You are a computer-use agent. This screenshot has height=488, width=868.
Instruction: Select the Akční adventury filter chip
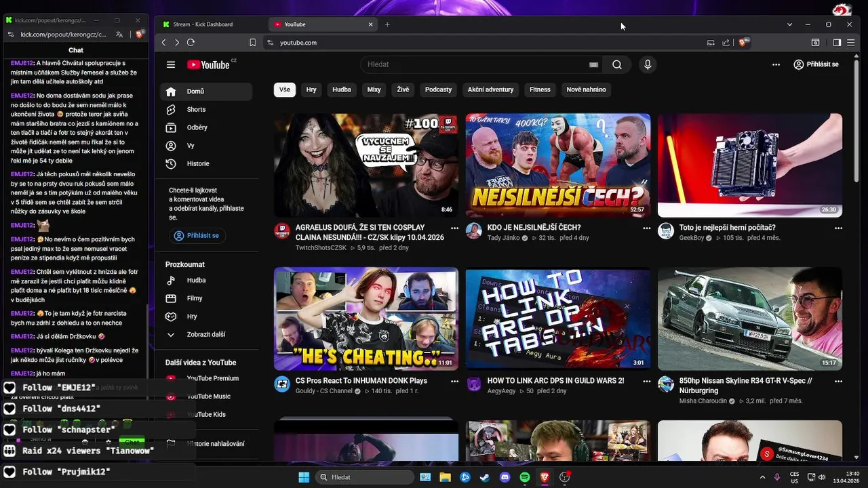490,89
